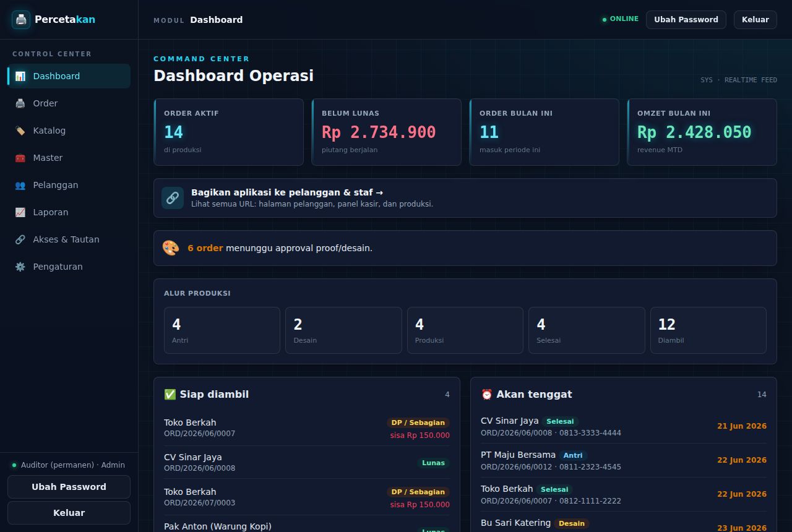Select the Produksi production stage tile
The image size is (792, 532).
465,330
